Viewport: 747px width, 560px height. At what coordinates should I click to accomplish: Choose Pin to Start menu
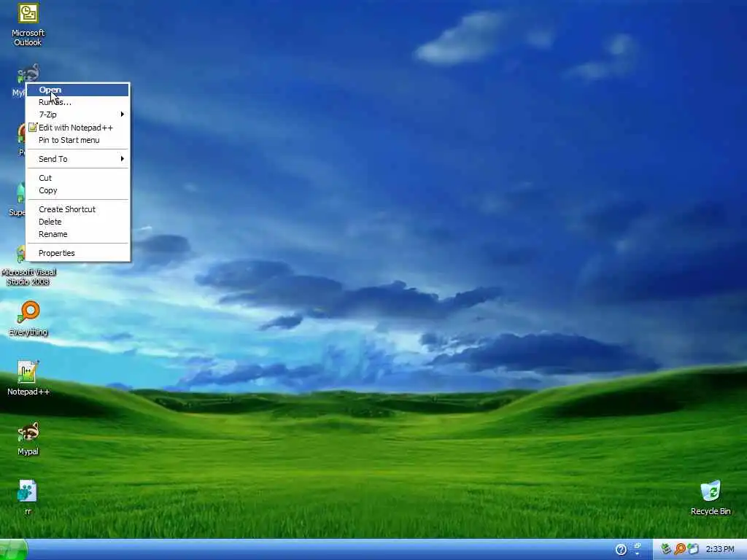point(77,140)
